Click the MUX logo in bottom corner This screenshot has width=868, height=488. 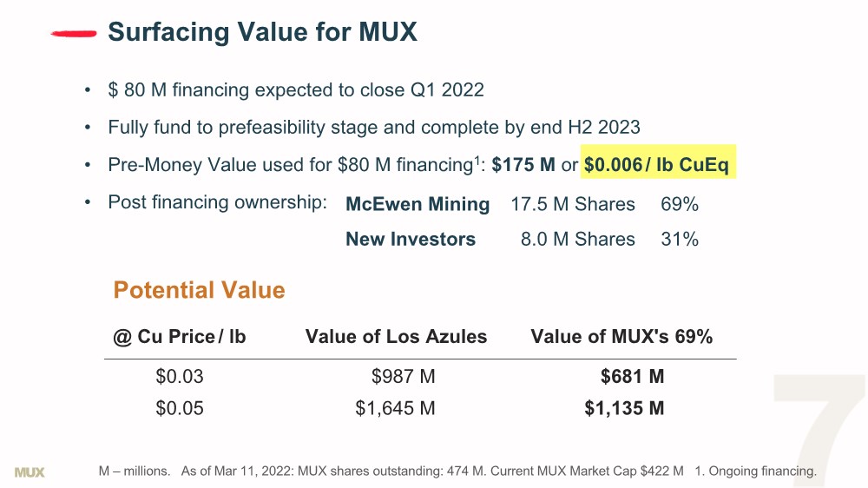[30, 472]
